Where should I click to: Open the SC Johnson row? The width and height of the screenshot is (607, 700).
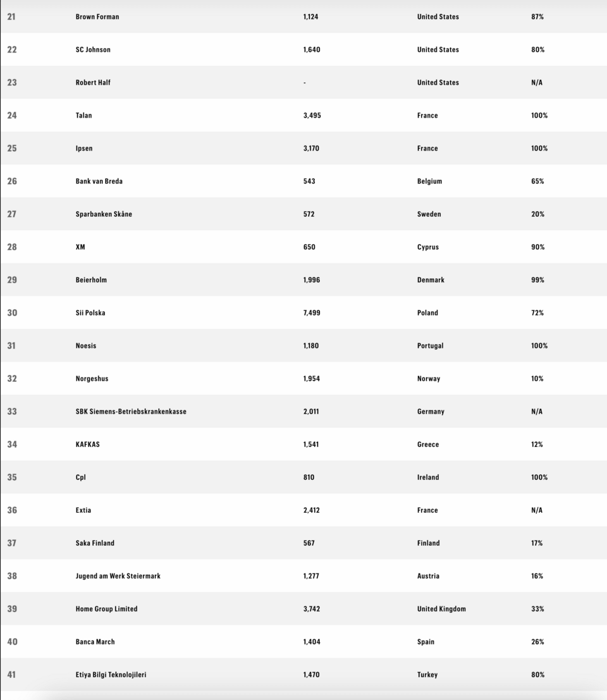pyautogui.click(x=303, y=49)
